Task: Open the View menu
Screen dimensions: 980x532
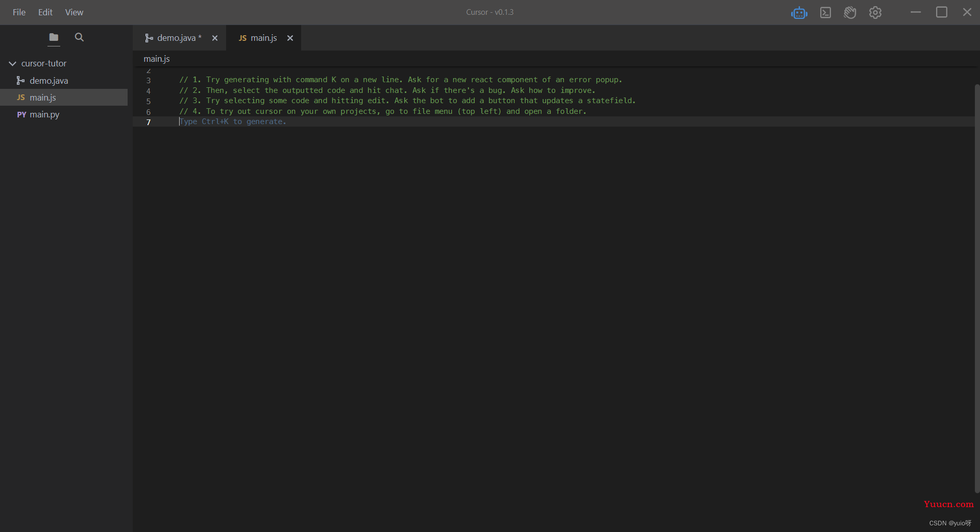Action: tap(74, 12)
